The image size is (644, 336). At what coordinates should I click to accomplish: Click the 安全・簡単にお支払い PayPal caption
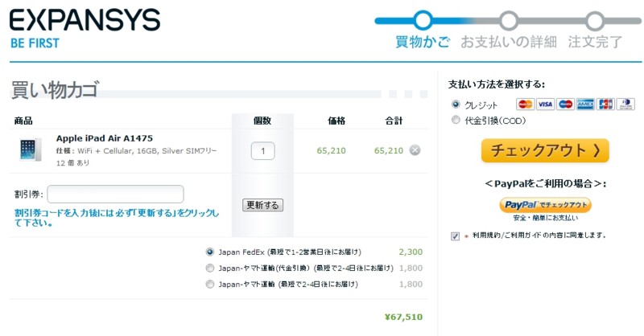pyautogui.click(x=546, y=218)
